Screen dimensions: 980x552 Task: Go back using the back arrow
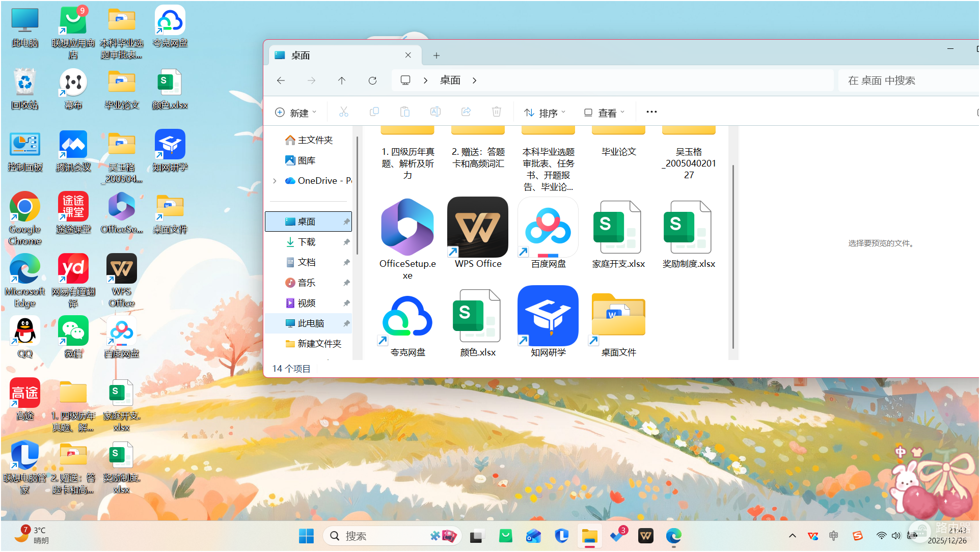tap(281, 80)
